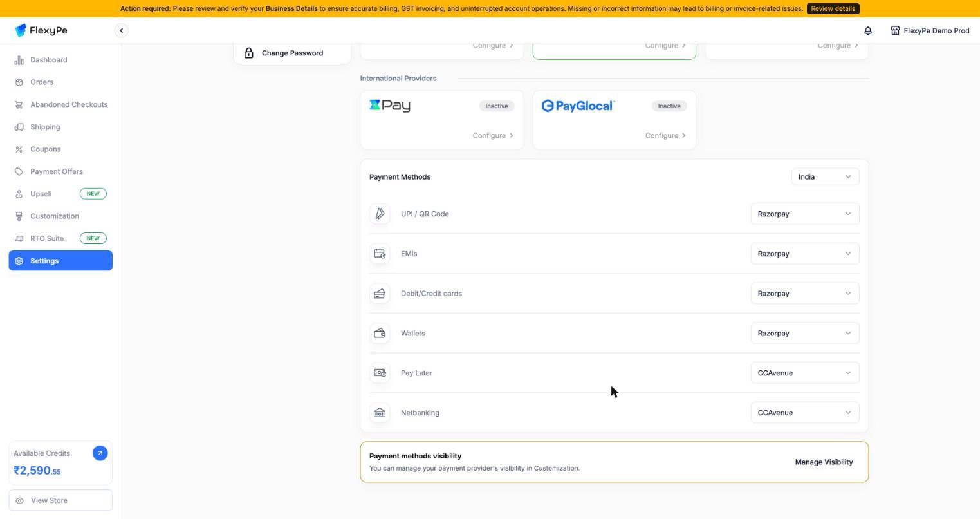
Task: Click the Abandoned Checkouts cart icon
Action: (19, 104)
